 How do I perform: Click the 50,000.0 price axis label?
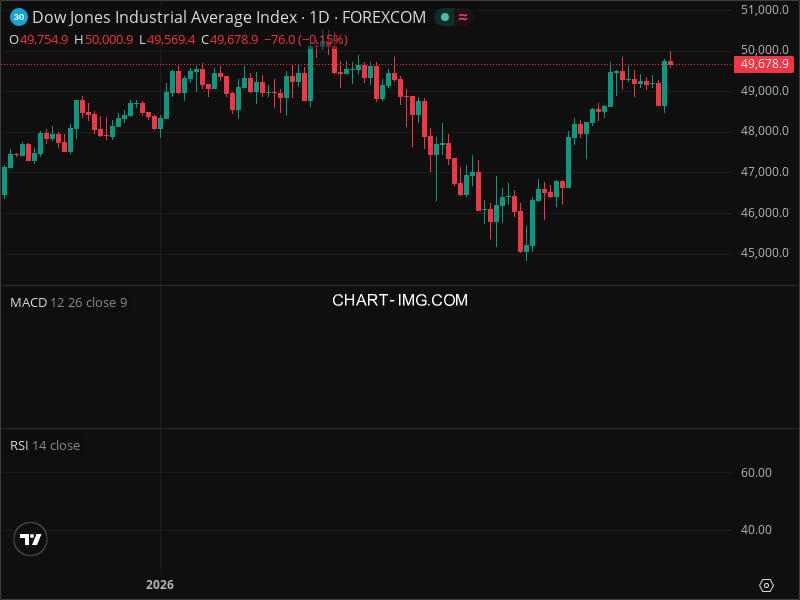tap(764, 50)
